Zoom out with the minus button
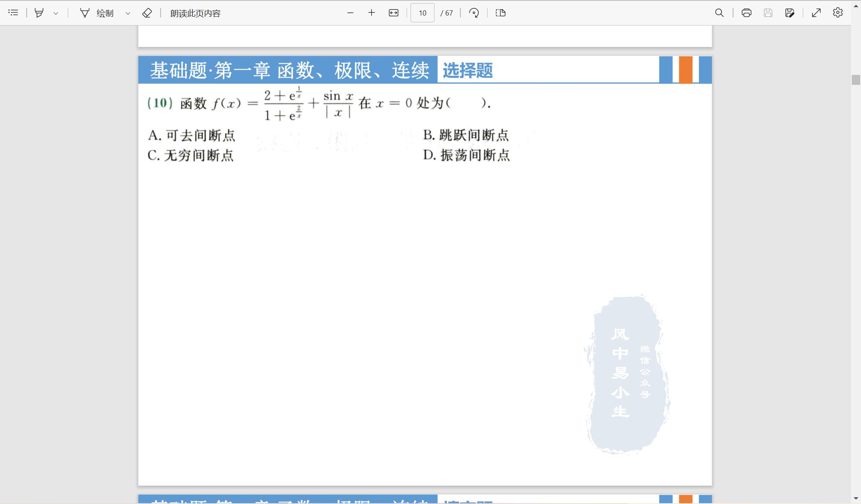This screenshot has height=504, width=861. pyautogui.click(x=350, y=13)
